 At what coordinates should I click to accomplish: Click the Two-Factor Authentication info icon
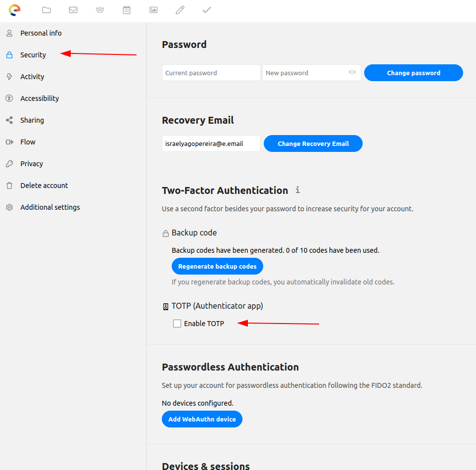pos(297,190)
